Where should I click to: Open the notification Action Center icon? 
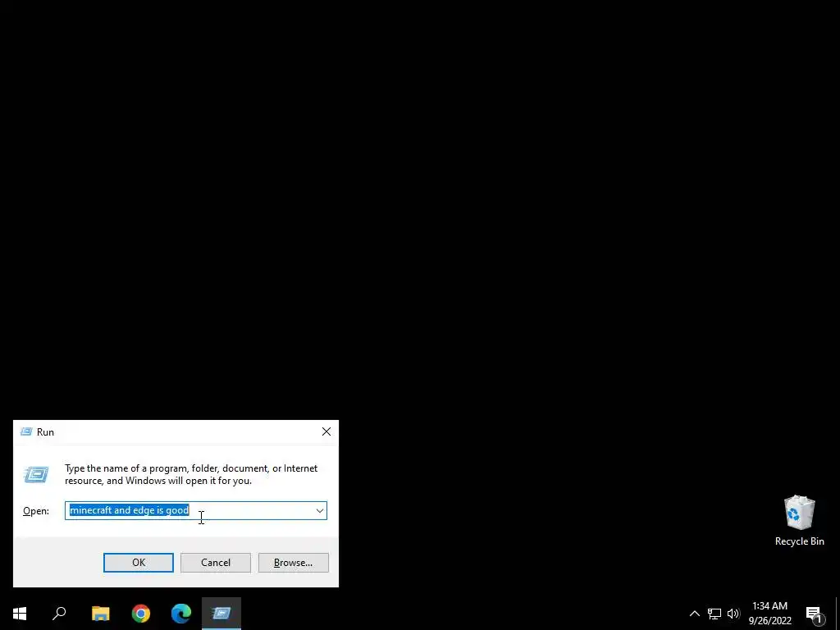[815, 614]
